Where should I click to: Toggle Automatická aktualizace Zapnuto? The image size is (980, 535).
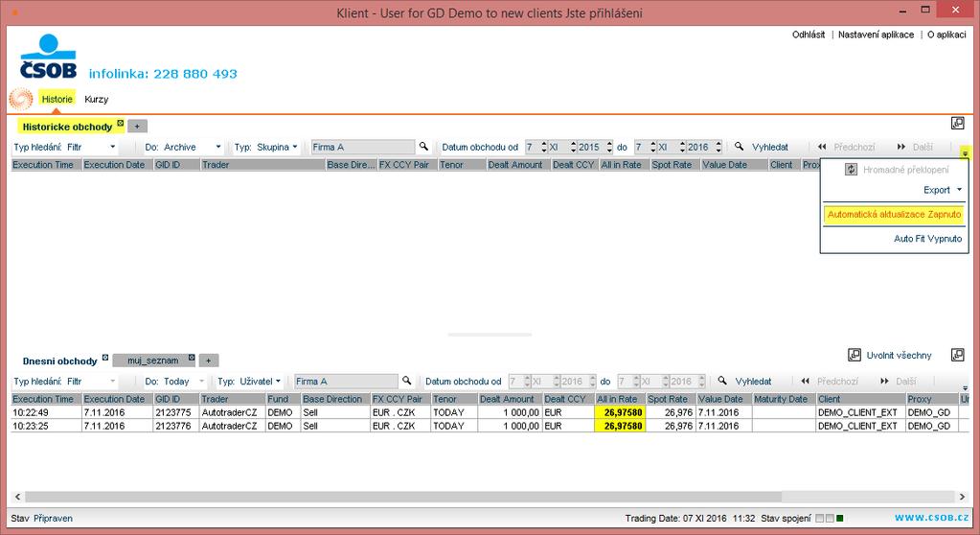894,214
